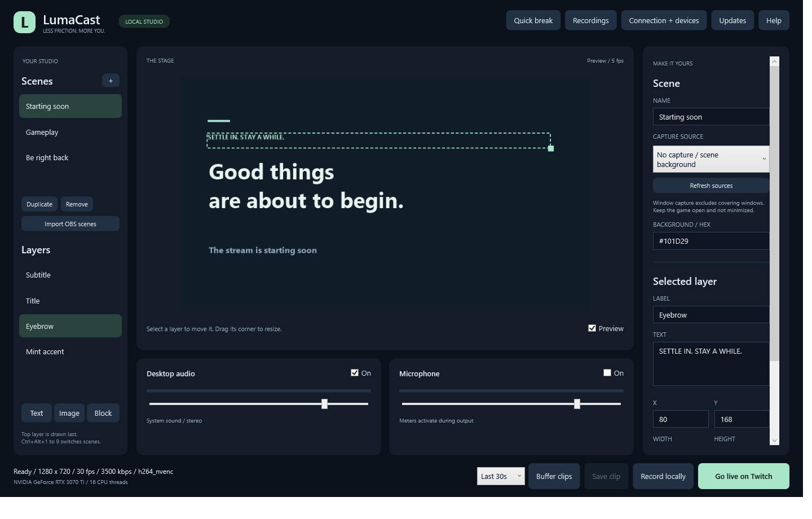Viewport: 812px width, 519px height.
Task: Start Buffer clips
Action: pos(554,476)
